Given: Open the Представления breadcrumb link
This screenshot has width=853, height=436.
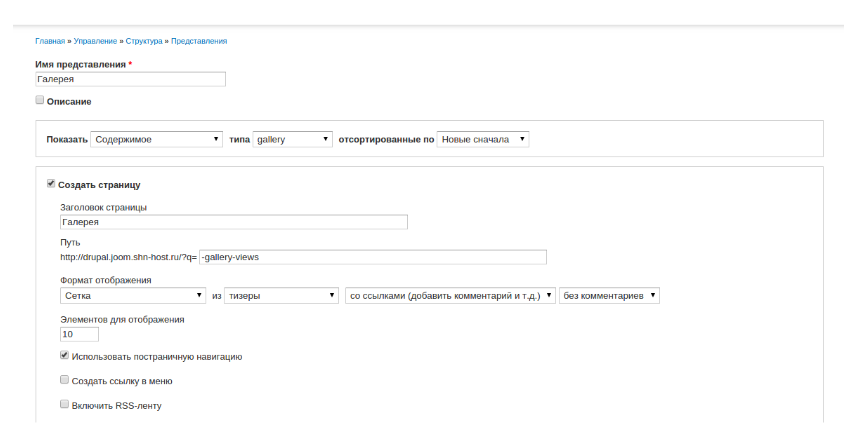Looking at the screenshot, I should [x=199, y=41].
